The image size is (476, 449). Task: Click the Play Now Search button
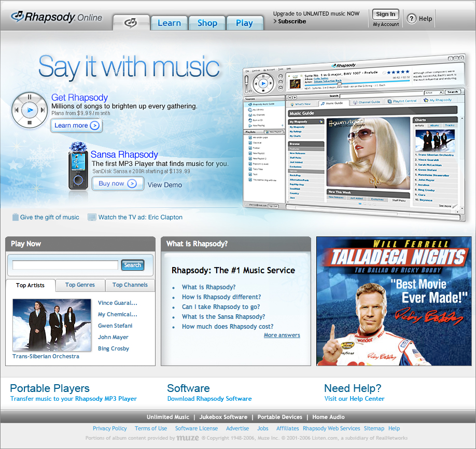pos(132,265)
